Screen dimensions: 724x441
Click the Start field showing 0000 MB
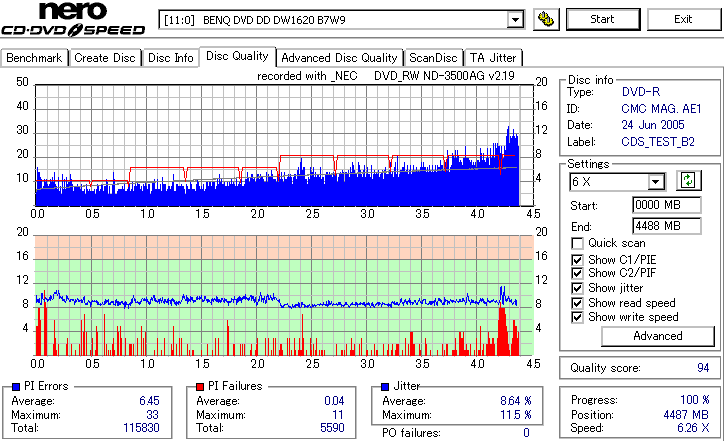666,205
